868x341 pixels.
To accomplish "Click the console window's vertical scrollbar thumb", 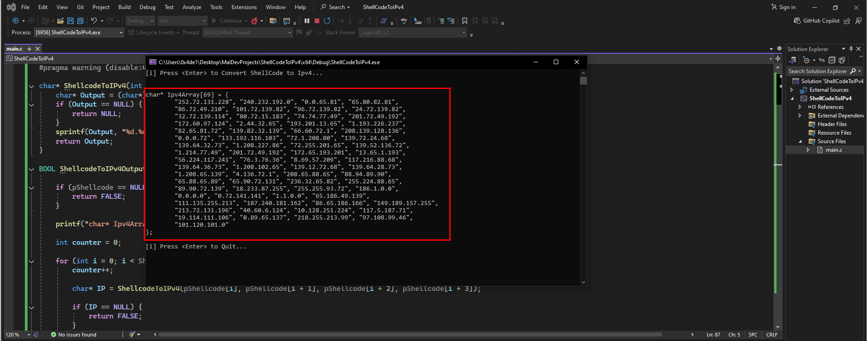I will click(583, 81).
